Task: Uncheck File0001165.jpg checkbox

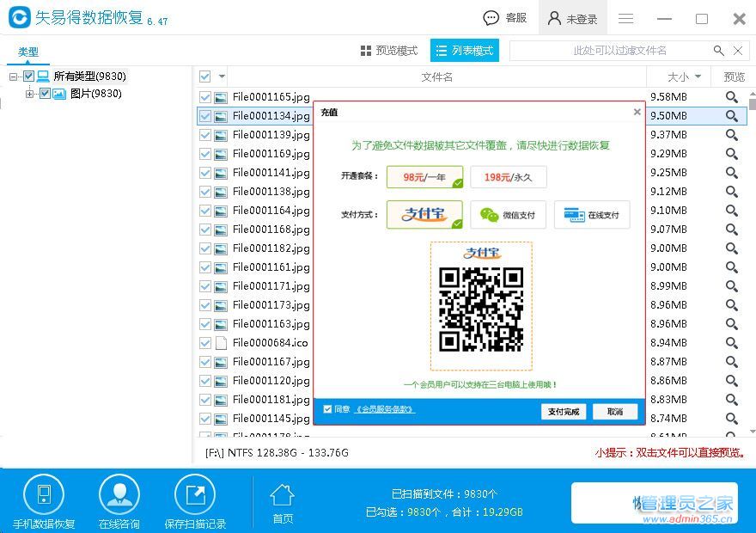Action: (x=205, y=97)
